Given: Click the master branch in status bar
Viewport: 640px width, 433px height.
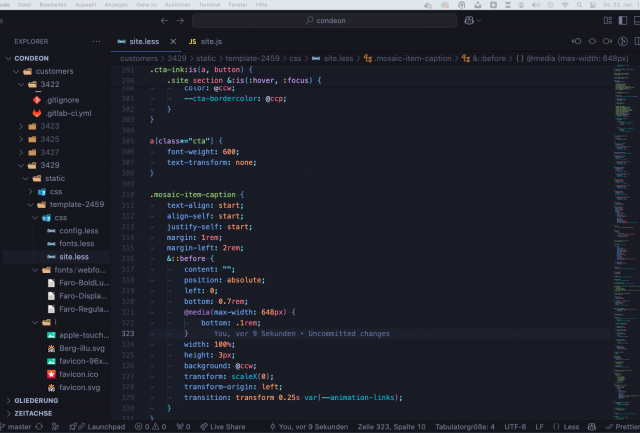Looking at the screenshot, I should click(x=16, y=426).
